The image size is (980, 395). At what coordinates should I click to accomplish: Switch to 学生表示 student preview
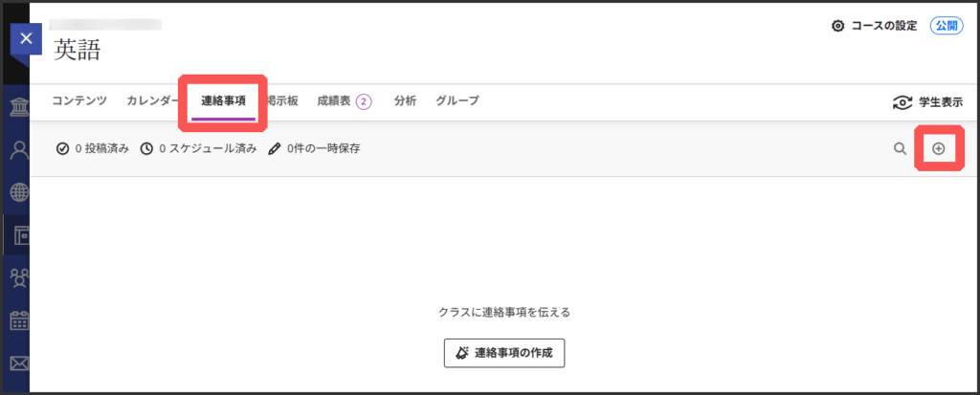pyautogui.click(x=926, y=102)
